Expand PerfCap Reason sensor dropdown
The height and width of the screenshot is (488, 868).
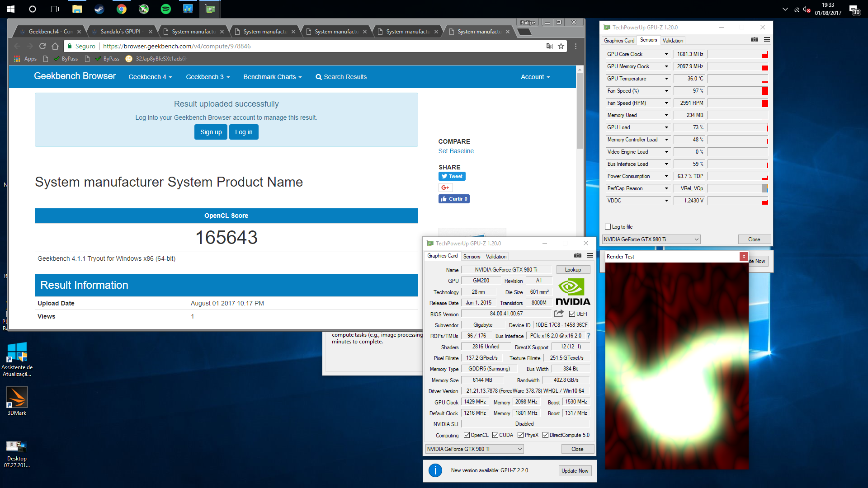(x=666, y=188)
